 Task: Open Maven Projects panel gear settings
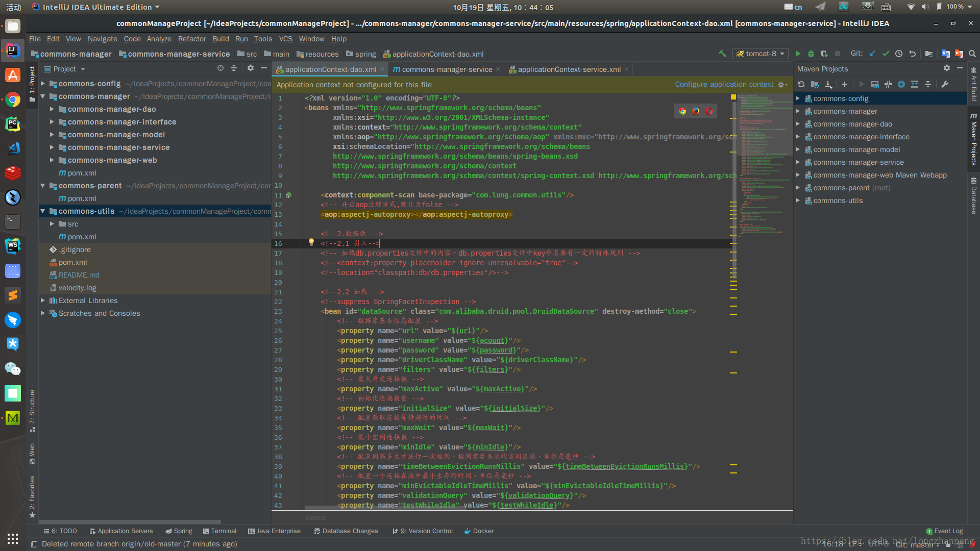947,68
